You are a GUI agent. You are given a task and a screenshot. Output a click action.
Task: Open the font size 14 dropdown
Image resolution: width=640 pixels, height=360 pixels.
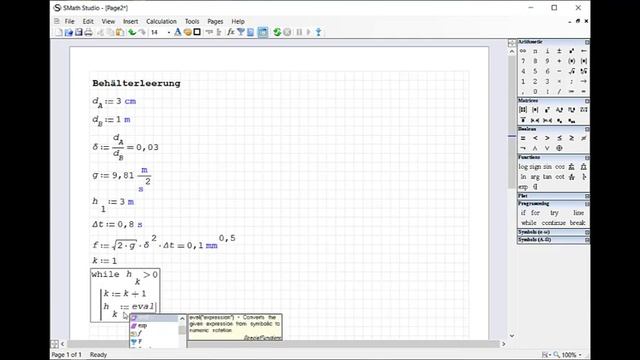[169, 32]
